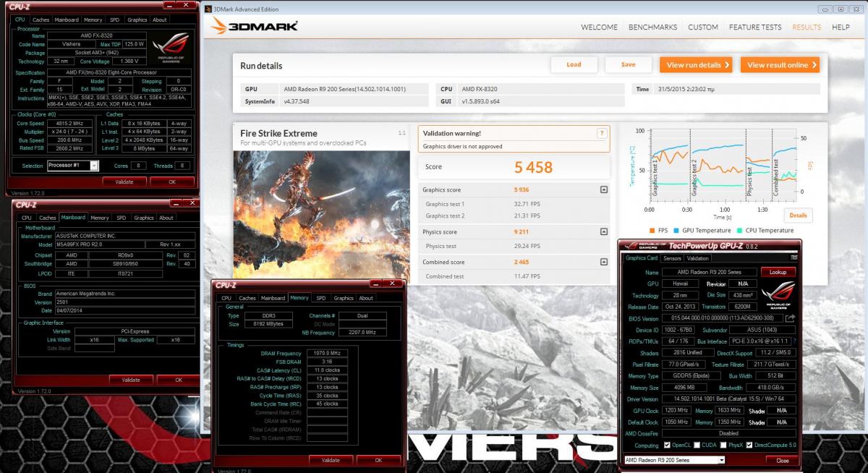Click the orange FPS legend swatch
The image size is (868, 473).
click(x=652, y=230)
